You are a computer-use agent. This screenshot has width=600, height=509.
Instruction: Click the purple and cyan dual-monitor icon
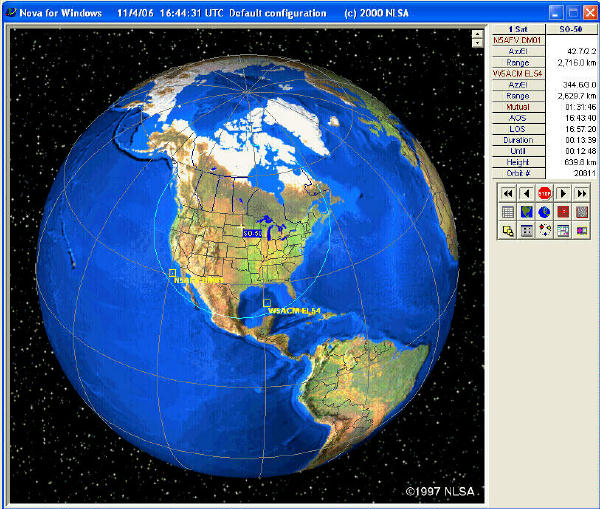(582, 231)
